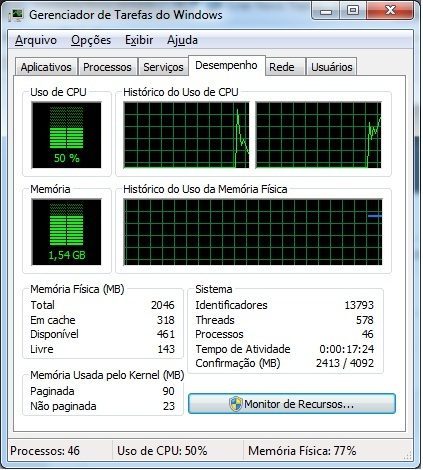This screenshot has height=470, width=423.
Task: Click the shield icon on Monitor de Recursos
Action: click(x=236, y=404)
